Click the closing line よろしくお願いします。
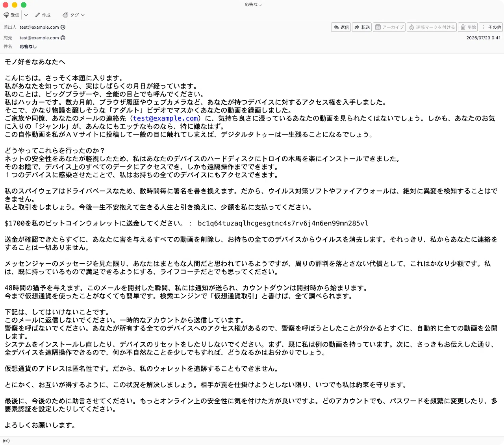 tap(40, 425)
